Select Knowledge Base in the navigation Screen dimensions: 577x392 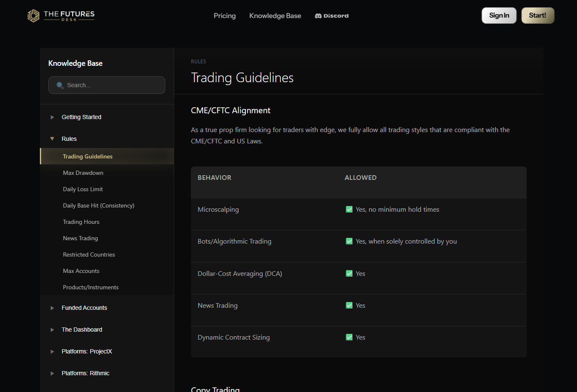coord(275,16)
